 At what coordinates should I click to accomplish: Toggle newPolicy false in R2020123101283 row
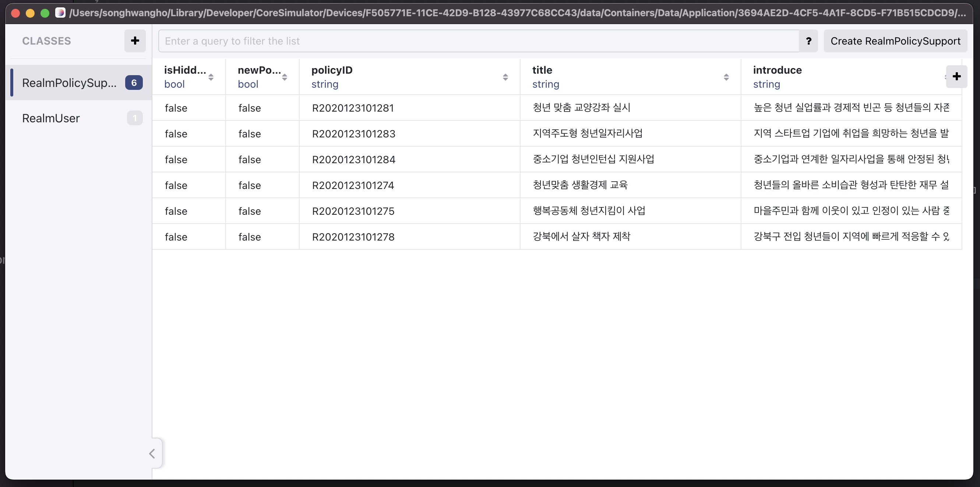[x=250, y=134]
